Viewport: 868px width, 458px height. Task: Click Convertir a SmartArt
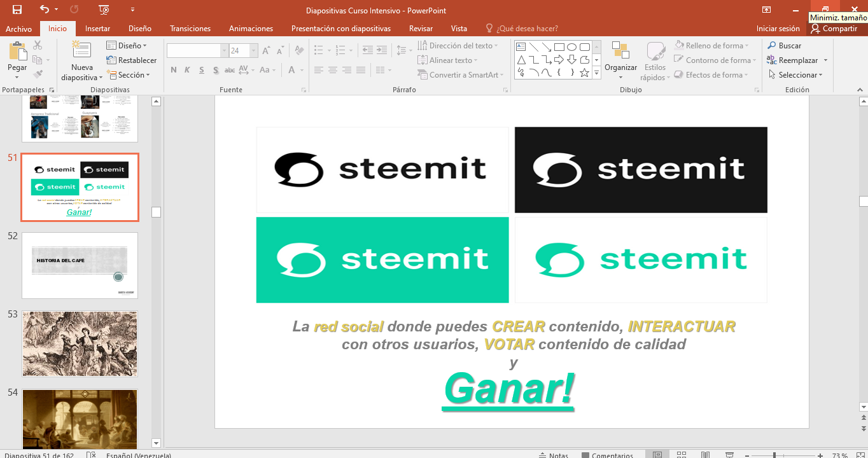tap(461, 75)
